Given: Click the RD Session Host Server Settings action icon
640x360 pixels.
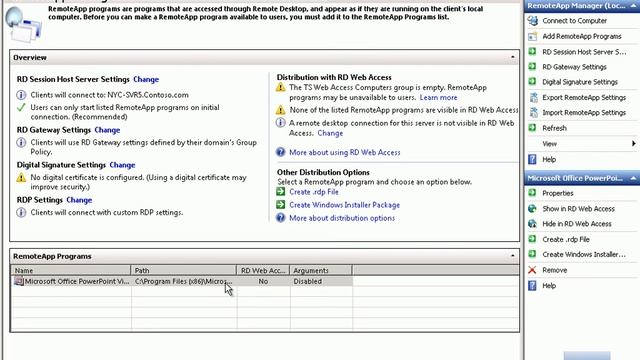Looking at the screenshot, I should pos(532,51).
